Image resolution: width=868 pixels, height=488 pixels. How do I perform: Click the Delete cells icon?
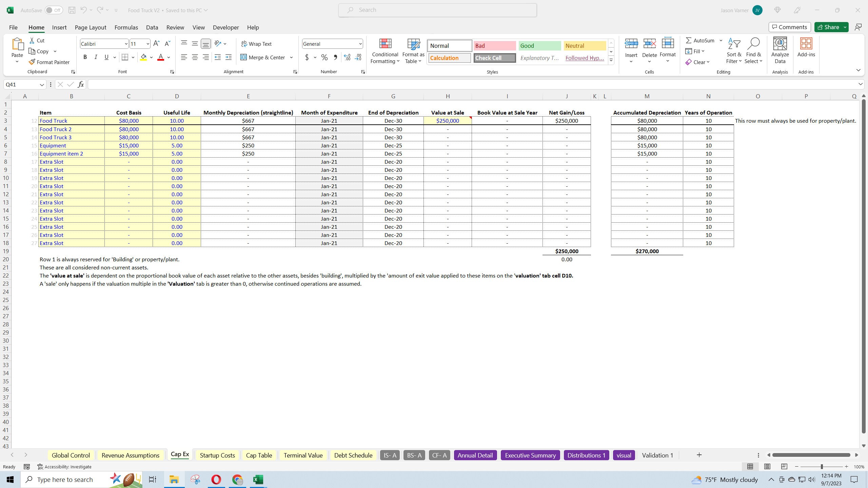click(x=649, y=44)
